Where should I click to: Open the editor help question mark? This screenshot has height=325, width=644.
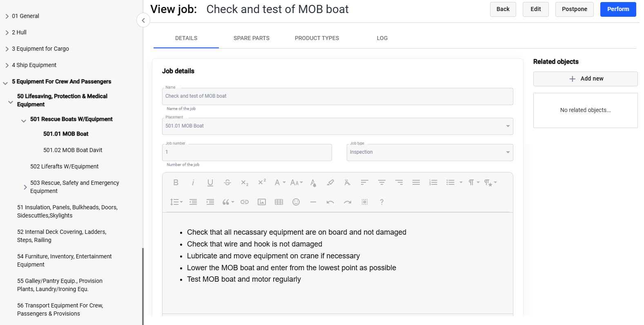click(x=382, y=202)
